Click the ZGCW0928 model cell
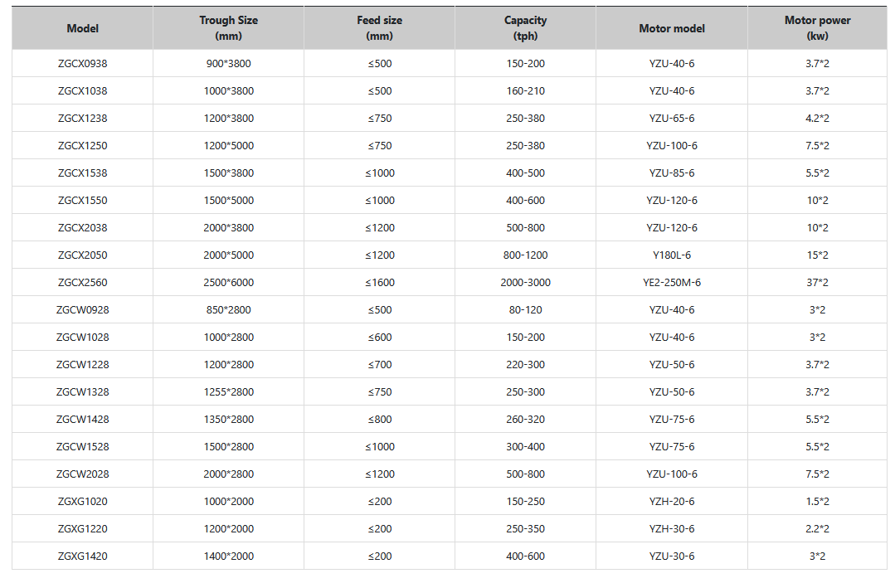The image size is (895, 588). (x=82, y=310)
